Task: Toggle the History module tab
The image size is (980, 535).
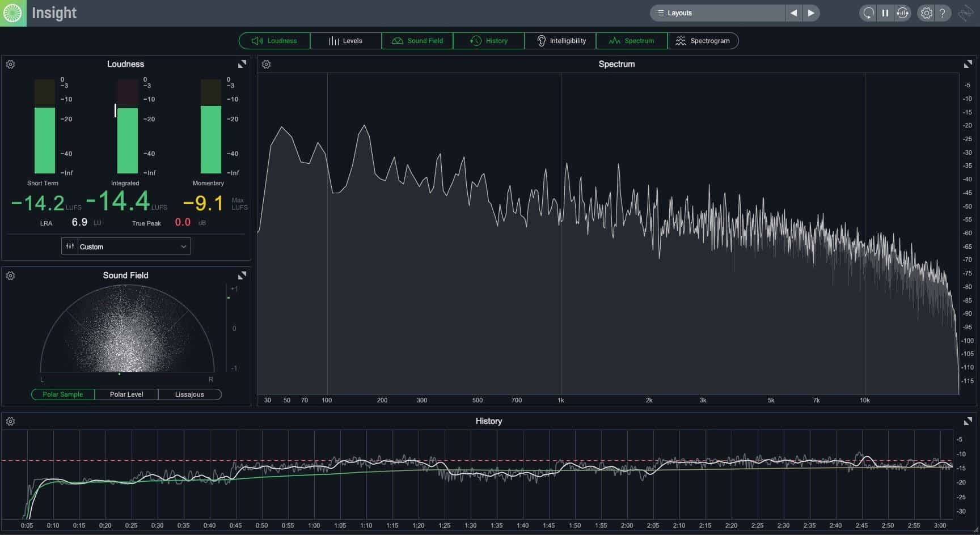Action: 489,41
